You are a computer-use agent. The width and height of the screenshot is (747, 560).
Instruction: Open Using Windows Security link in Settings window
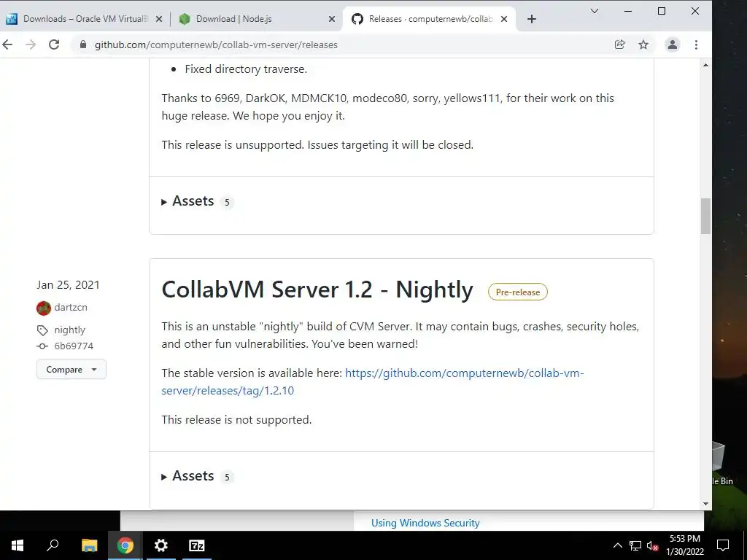425,523
